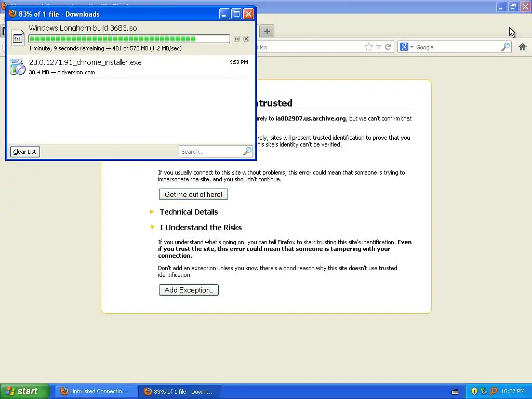The height and width of the screenshot is (399, 532).
Task: Pause the Windows Longhorn ISO download
Action: click(x=237, y=39)
